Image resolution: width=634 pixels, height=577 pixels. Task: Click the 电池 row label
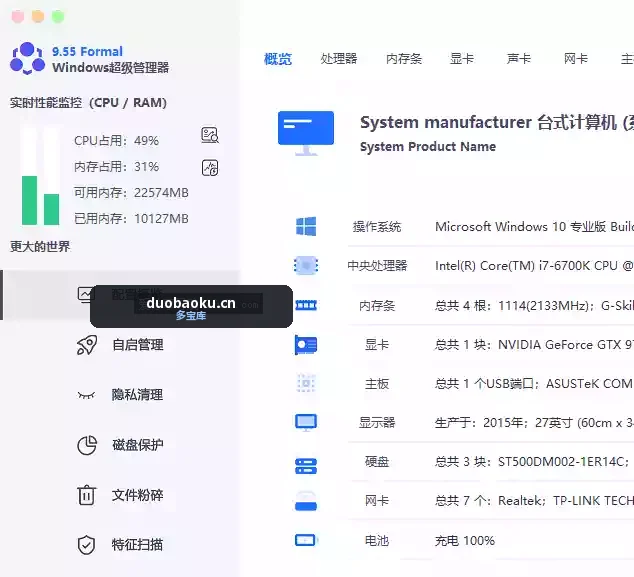(377, 541)
